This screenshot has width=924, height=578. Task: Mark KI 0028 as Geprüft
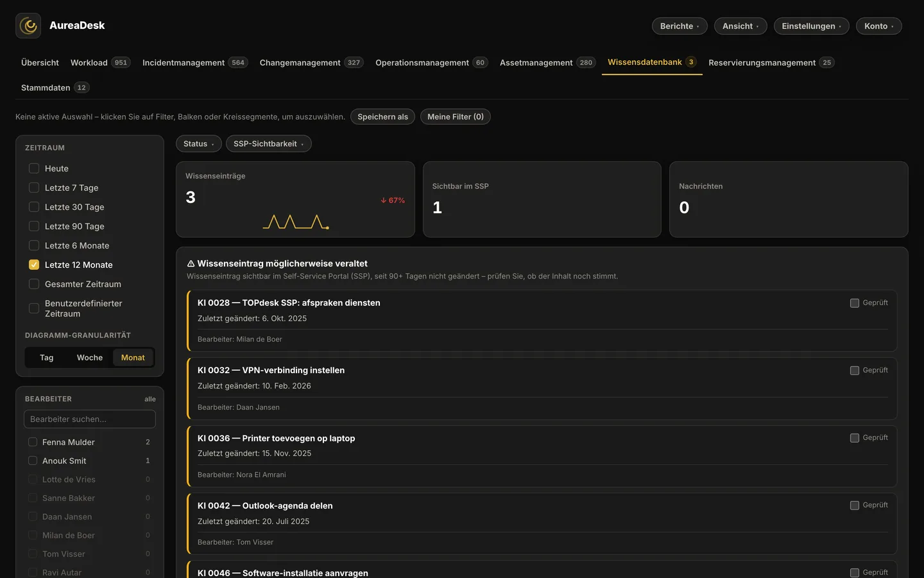pos(855,303)
